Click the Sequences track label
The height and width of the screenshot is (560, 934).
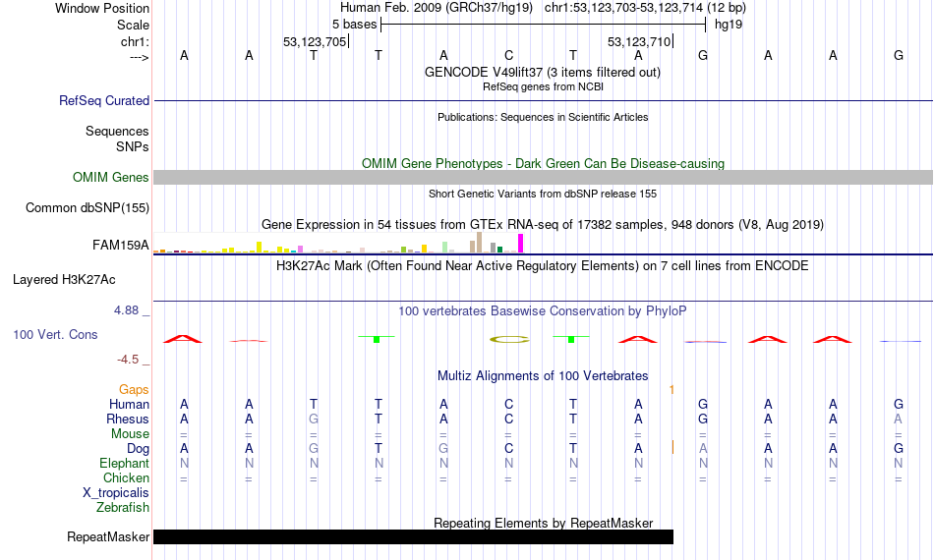(x=117, y=131)
